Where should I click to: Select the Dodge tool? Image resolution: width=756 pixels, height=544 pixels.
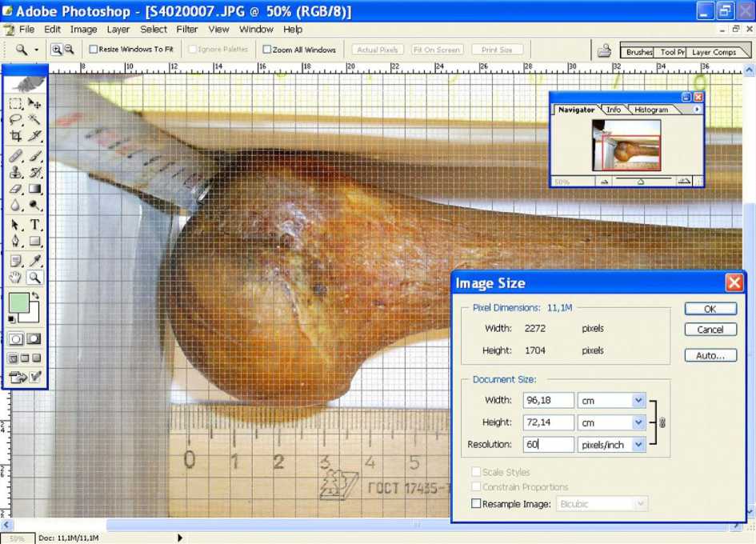pyautogui.click(x=34, y=205)
